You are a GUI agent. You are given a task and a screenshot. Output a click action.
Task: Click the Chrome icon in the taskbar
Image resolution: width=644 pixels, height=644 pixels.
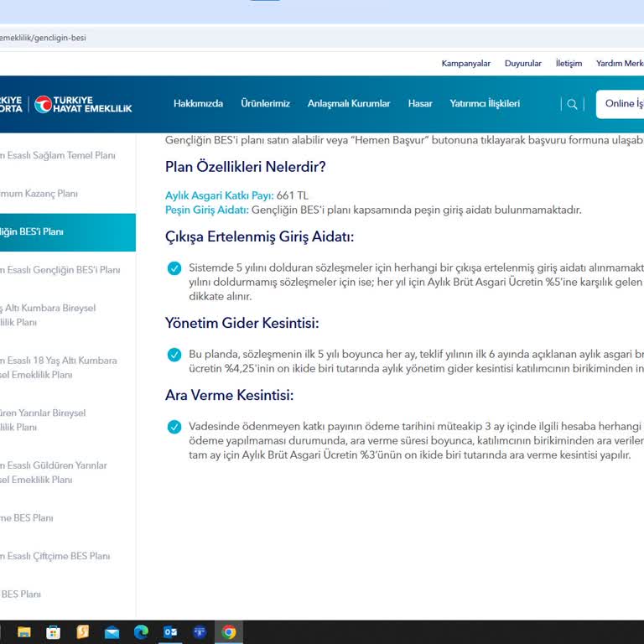point(229,632)
